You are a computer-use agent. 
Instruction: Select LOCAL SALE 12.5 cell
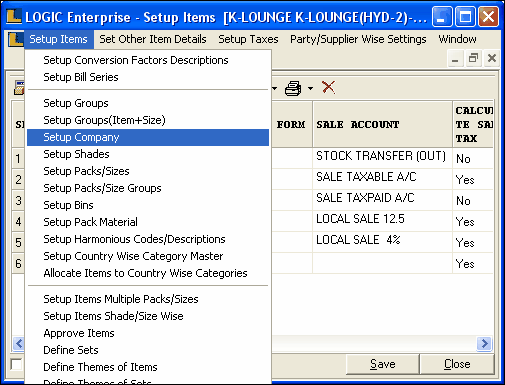tap(382, 221)
